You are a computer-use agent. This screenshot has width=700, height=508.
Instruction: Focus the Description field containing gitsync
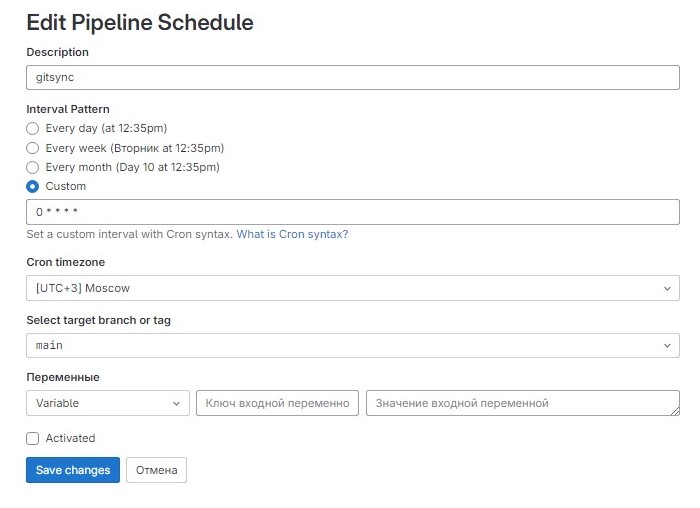[x=353, y=78]
